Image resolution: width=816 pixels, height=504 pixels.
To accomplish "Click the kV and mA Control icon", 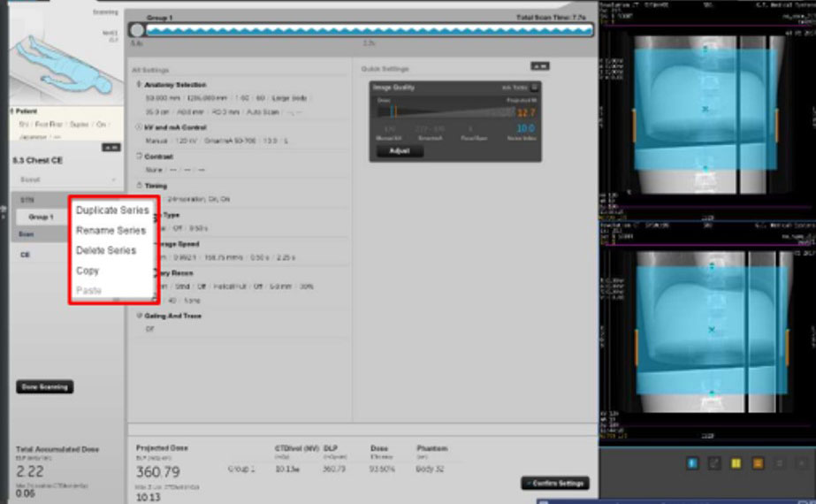I will (x=139, y=126).
